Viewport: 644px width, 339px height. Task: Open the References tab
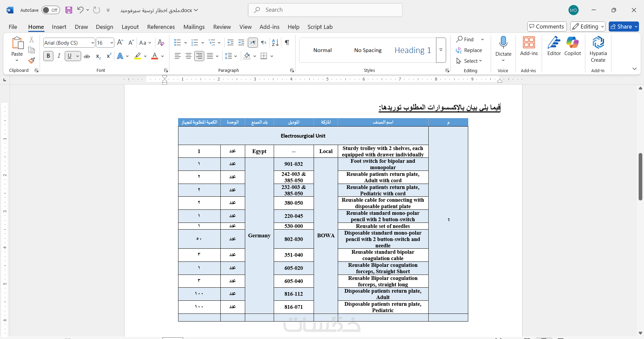pos(161,27)
